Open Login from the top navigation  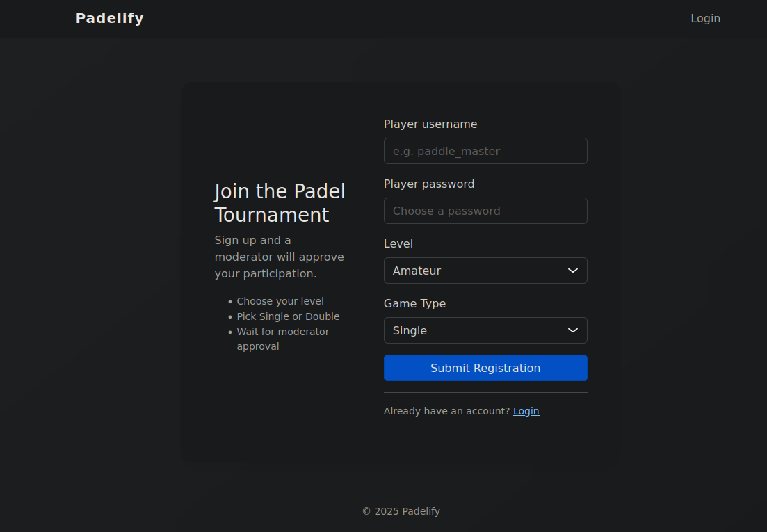point(705,18)
